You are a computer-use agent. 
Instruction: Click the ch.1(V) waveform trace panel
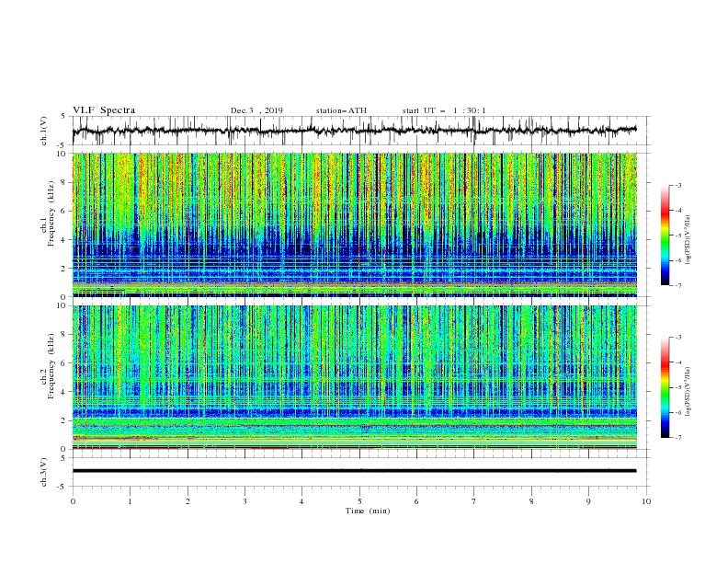point(361,131)
